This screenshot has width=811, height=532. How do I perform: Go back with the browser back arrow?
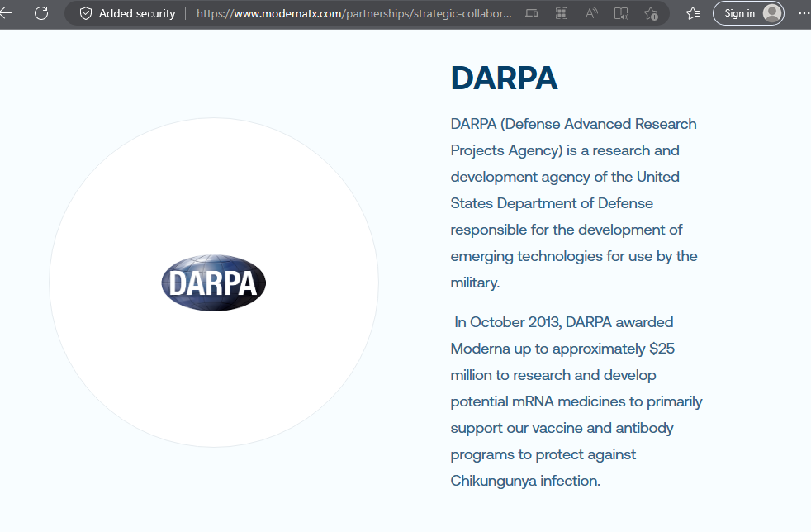click(5, 13)
